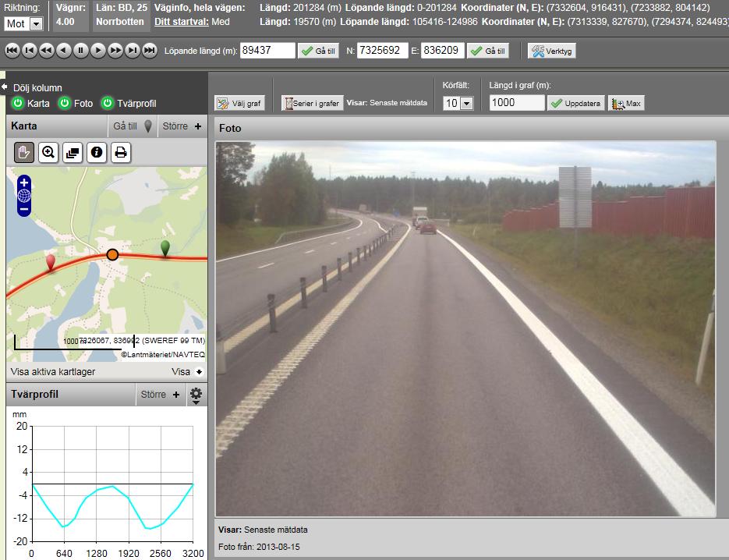Click the green map pin marker
Screen dimensions: 729x560
click(x=165, y=248)
